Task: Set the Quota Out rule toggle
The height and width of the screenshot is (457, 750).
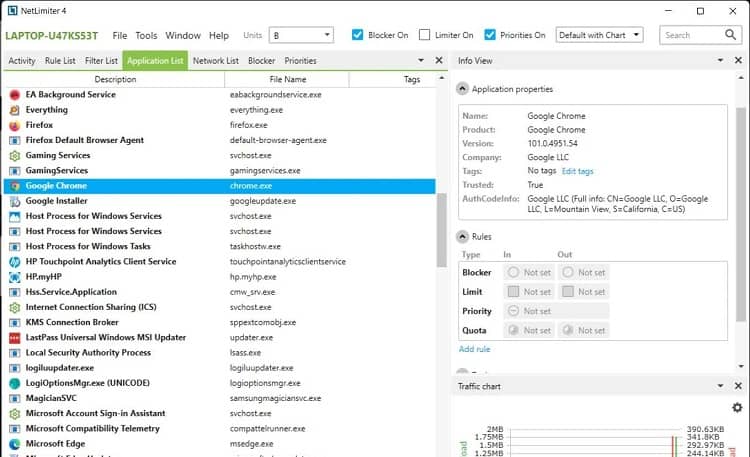Action: (x=568, y=330)
